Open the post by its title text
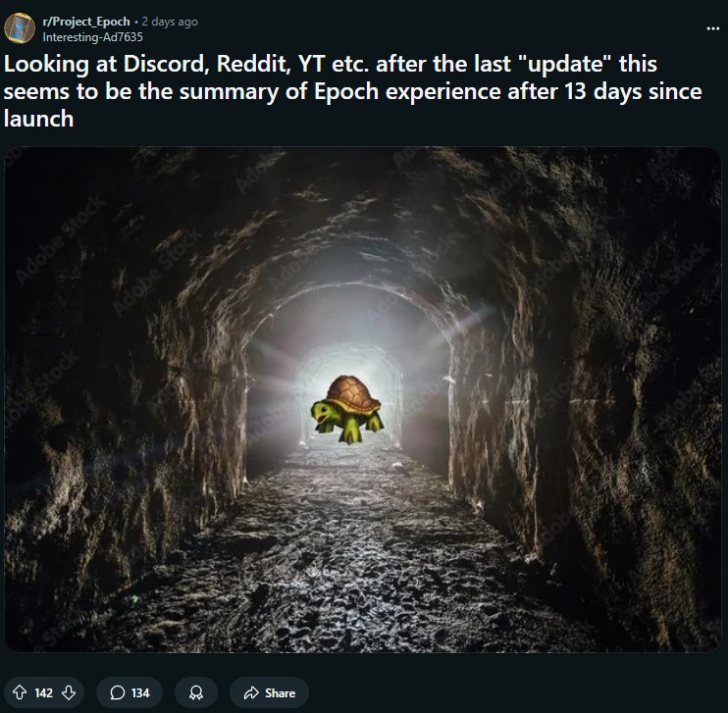Screen dimensions: 728x713 (x=353, y=91)
